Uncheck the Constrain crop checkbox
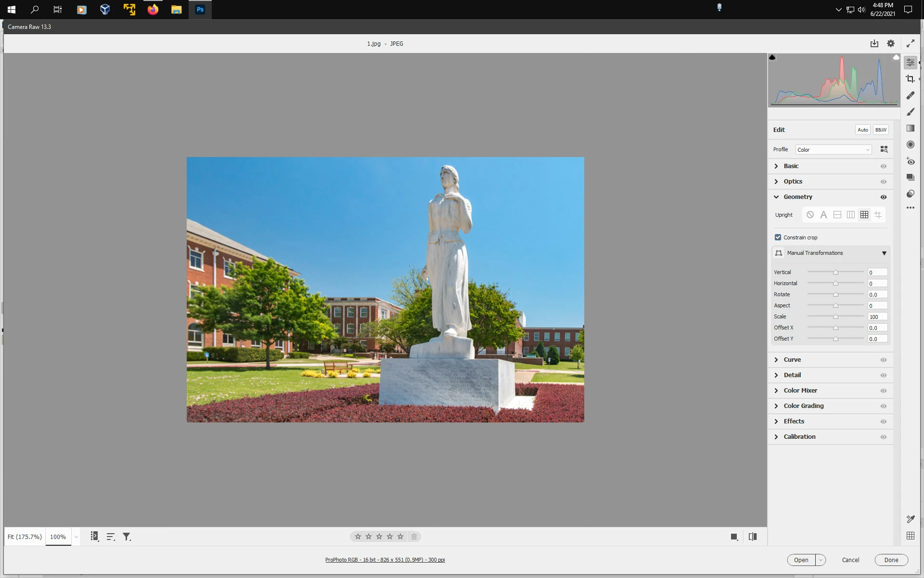This screenshot has width=924, height=578. coord(778,237)
